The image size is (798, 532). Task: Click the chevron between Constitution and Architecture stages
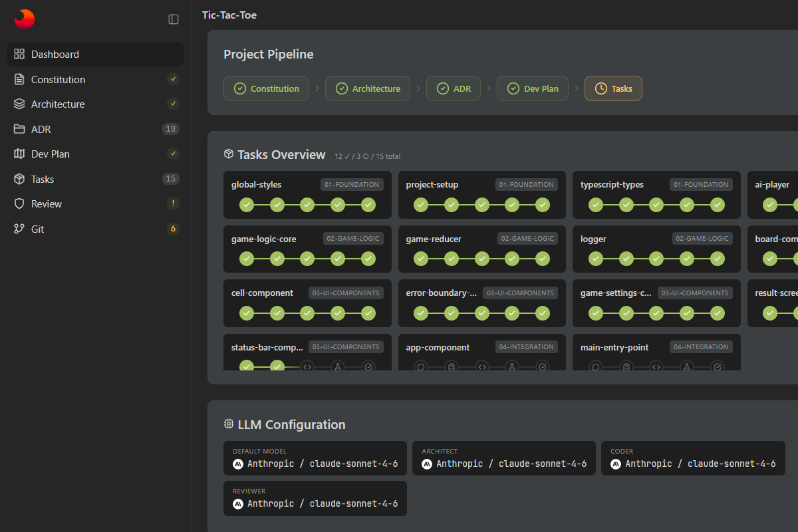click(317, 88)
